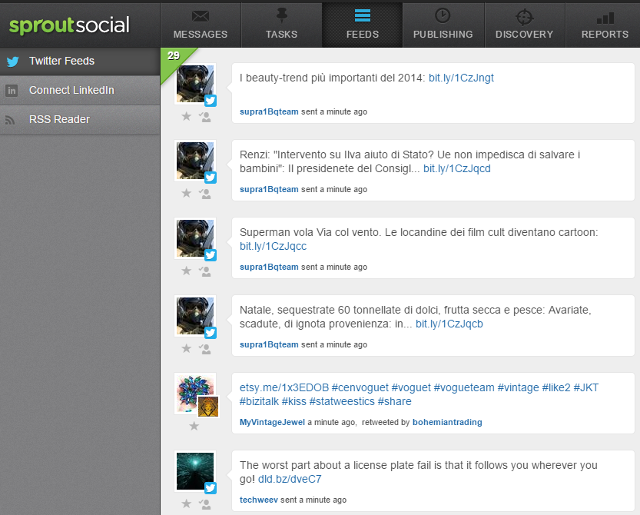This screenshot has width=640, height=515.
Task: Open link bit.ly/1CzJqcd
Action: point(457,169)
